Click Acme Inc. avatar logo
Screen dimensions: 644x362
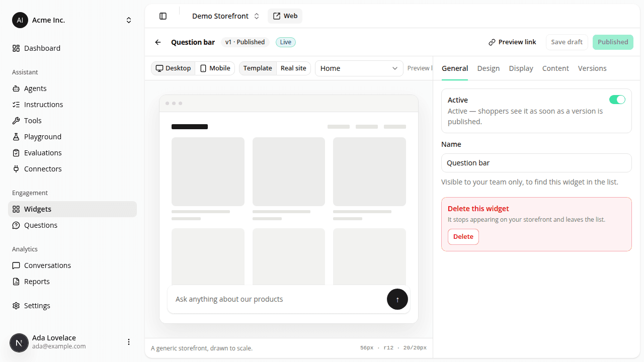pyautogui.click(x=20, y=20)
